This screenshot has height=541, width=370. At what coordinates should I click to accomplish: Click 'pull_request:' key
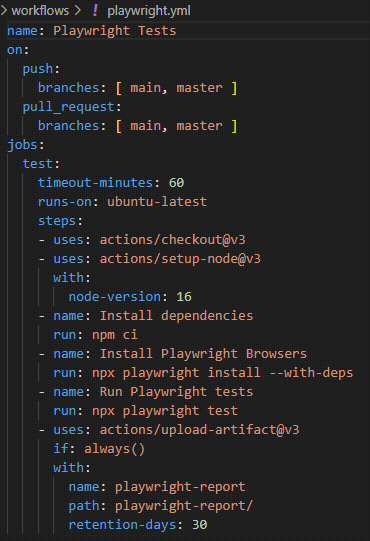point(72,107)
